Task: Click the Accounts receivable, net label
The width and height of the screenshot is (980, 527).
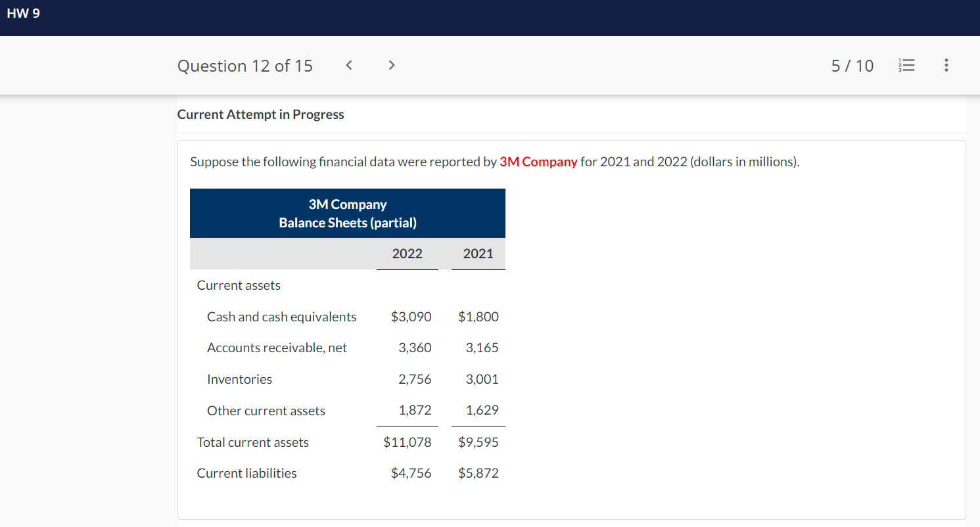Action: pyautogui.click(x=277, y=348)
